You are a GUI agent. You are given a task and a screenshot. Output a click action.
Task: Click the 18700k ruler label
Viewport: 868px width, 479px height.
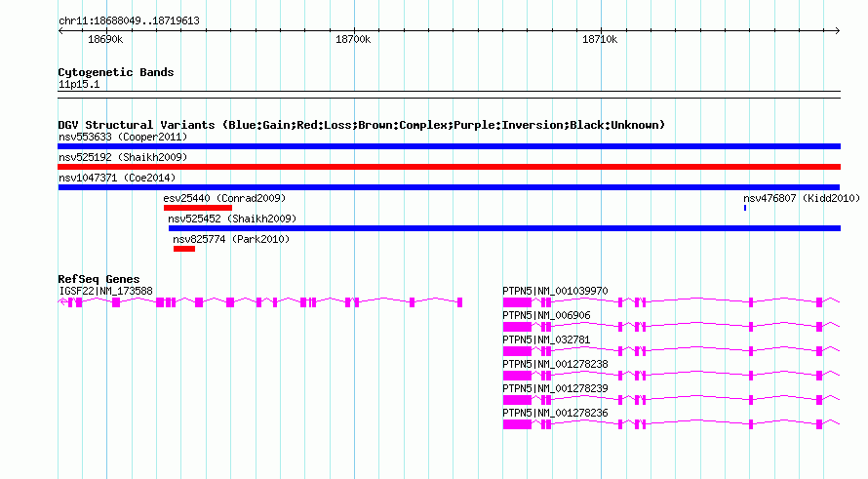(353, 39)
